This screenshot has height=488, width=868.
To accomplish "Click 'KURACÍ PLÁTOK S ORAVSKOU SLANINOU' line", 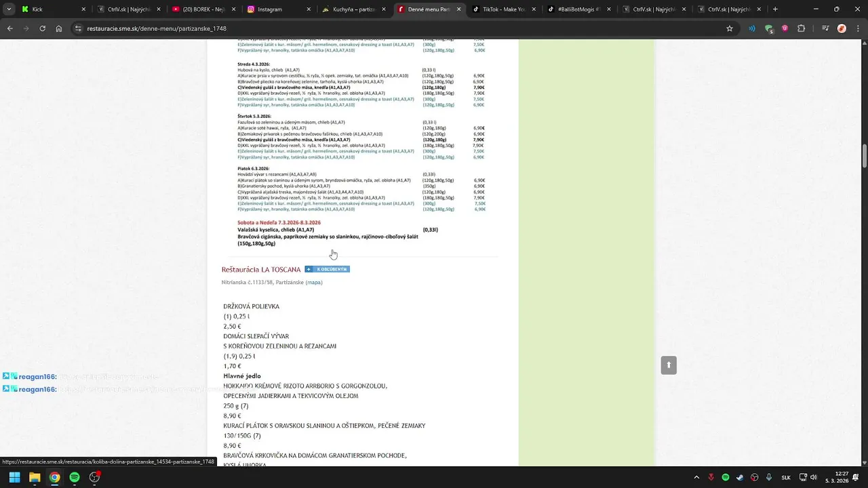I will 325,426.
